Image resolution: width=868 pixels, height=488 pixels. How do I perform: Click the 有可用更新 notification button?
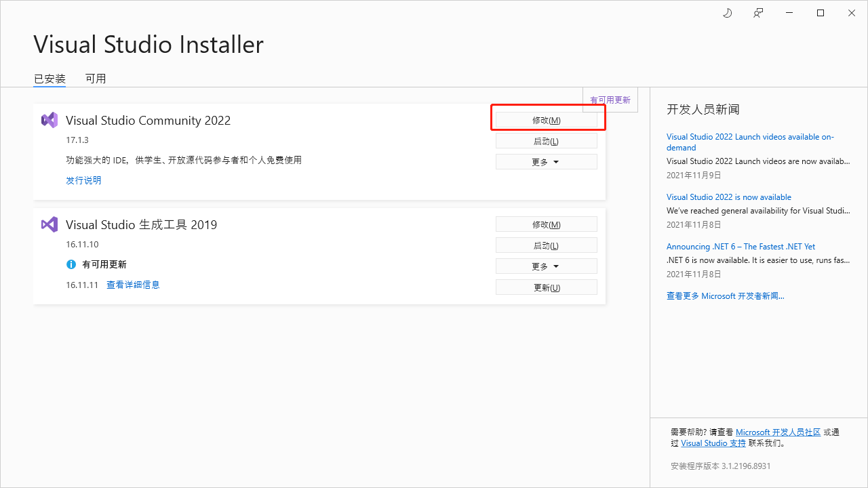click(x=610, y=99)
